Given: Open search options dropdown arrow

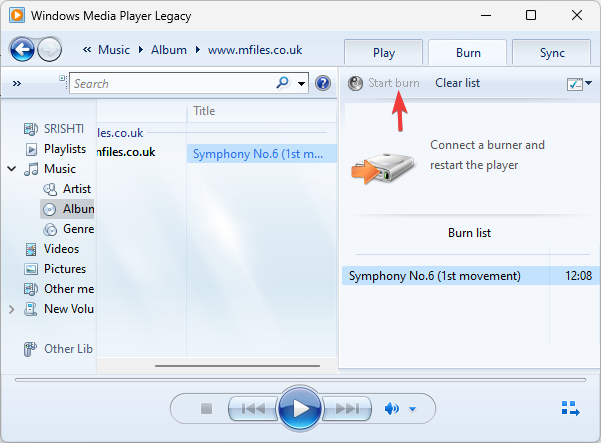Looking at the screenshot, I should point(302,83).
